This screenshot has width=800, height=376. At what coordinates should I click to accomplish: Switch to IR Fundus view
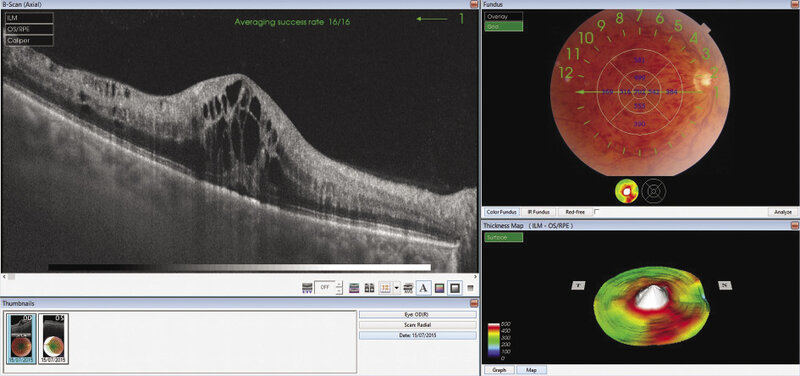click(538, 212)
